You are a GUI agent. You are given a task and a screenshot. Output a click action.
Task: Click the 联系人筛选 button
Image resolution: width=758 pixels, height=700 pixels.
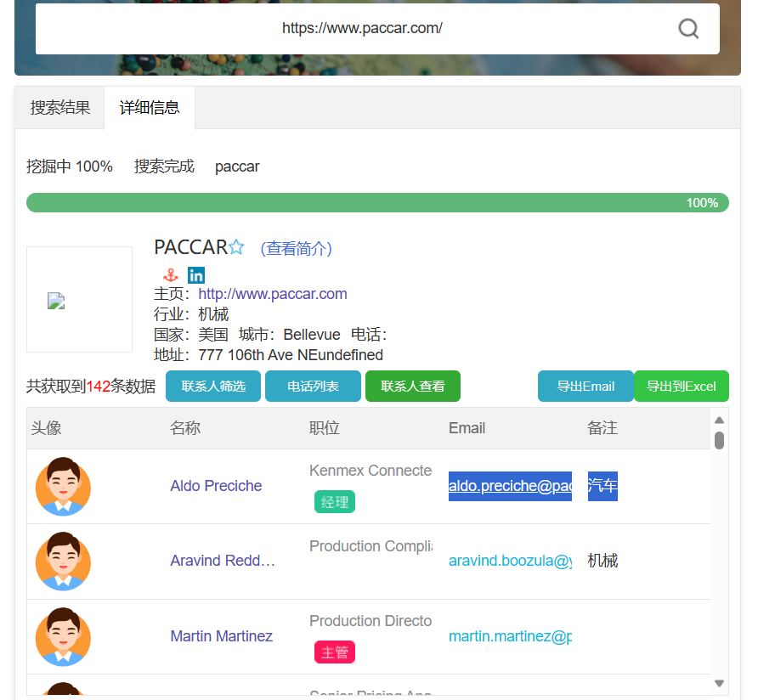pyautogui.click(x=213, y=387)
